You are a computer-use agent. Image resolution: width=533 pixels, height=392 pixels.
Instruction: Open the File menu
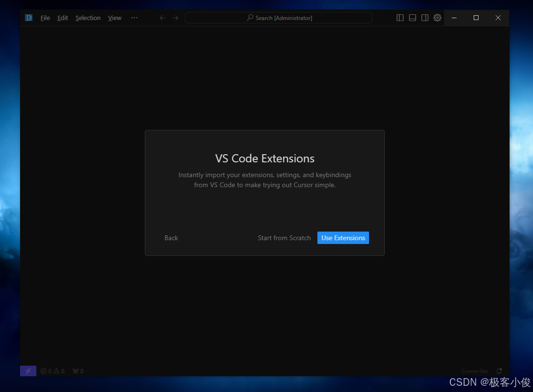(45, 18)
